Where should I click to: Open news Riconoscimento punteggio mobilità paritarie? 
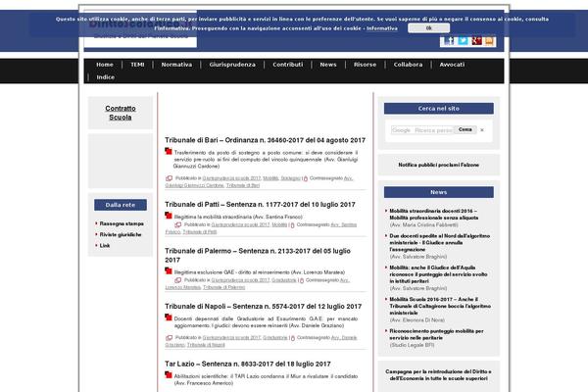pyautogui.click(x=436, y=334)
